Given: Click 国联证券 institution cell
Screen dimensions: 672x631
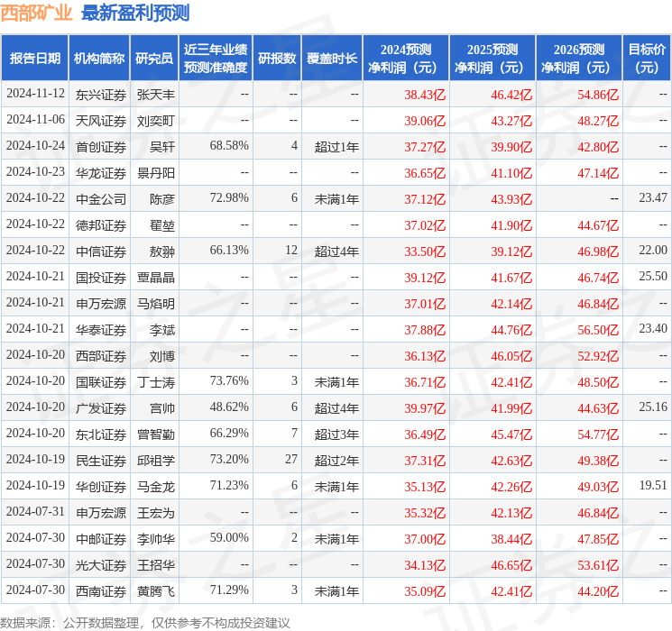Looking at the screenshot, I should coord(101,382).
